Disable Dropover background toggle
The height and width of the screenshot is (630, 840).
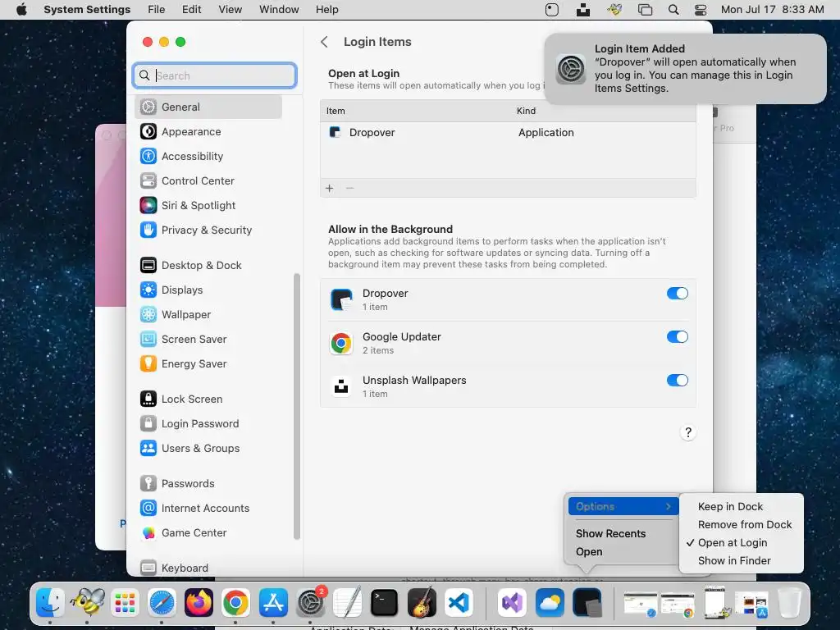(x=677, y=293)
